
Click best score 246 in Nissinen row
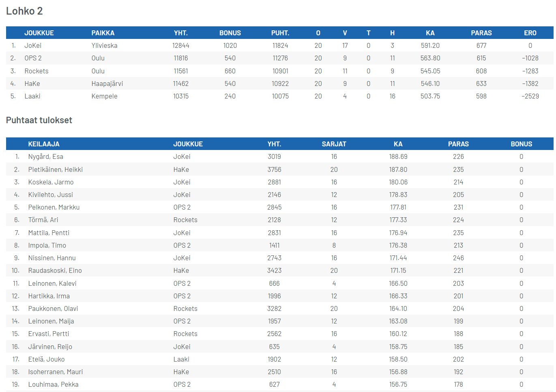coord(458,258)
